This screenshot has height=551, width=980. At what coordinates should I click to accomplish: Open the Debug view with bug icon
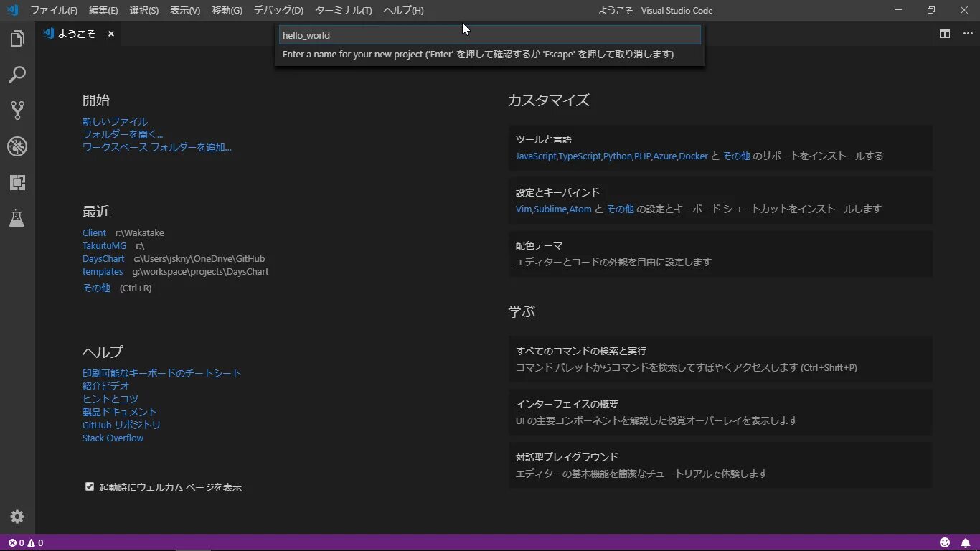(x=17, y=146)
